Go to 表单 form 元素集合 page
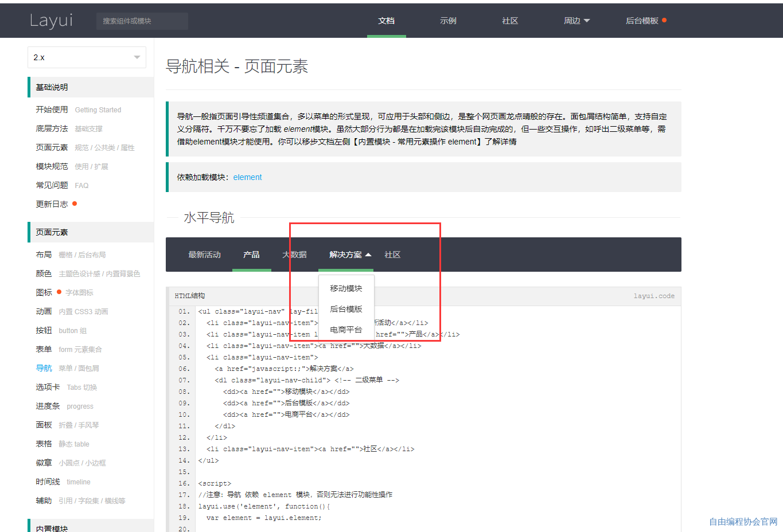Screen dimensions: 783x532 (x=69, y=349)
